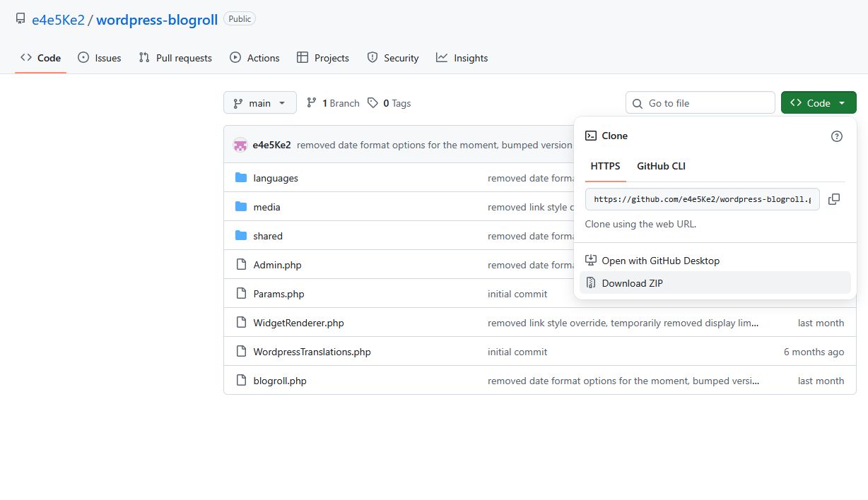Viewport: 868px width, 500px height.
Task: Expand the main branch dropdown
Action: [259, 103]
